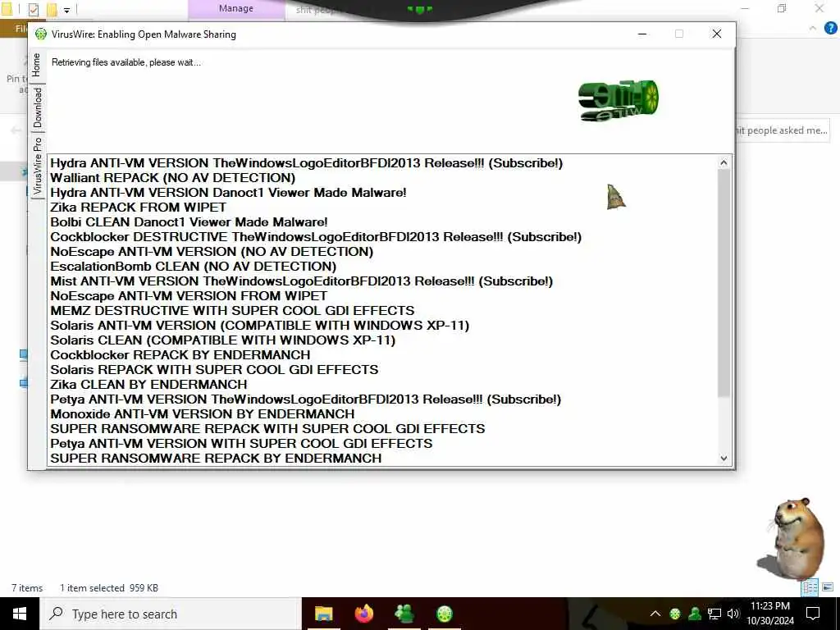Click the small bag figure on the list

coord(615,197)
